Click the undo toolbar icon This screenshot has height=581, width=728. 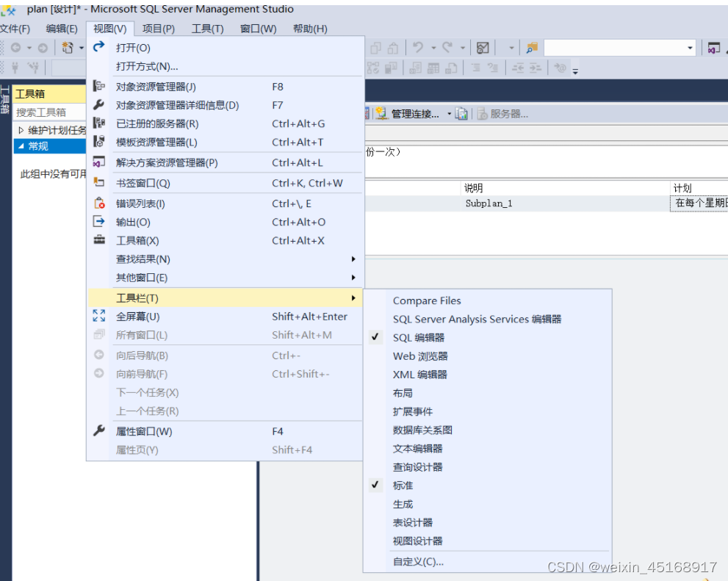pyautogui.click(x=418, y=47)
